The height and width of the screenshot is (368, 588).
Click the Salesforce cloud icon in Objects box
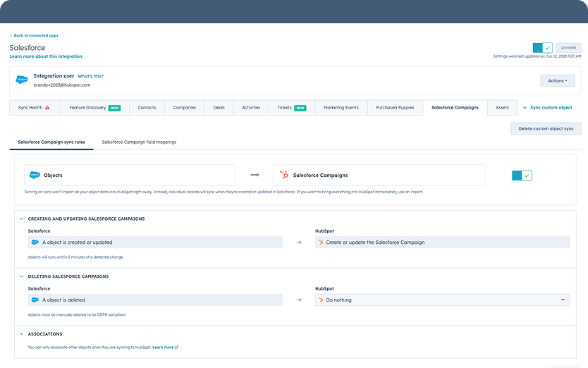click(35, 175)
